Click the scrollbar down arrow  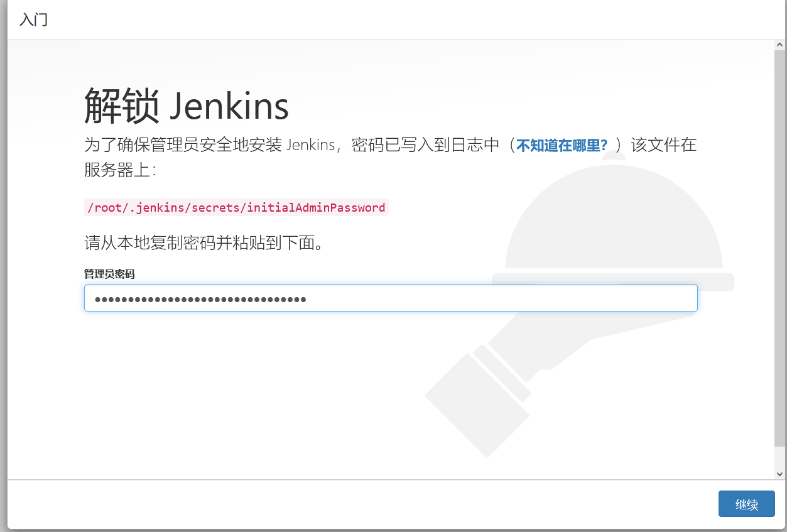[778, 474]
